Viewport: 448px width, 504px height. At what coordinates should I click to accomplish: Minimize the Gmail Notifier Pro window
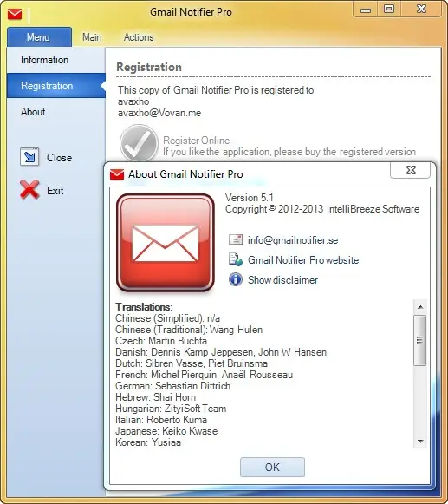pos(366,10)
